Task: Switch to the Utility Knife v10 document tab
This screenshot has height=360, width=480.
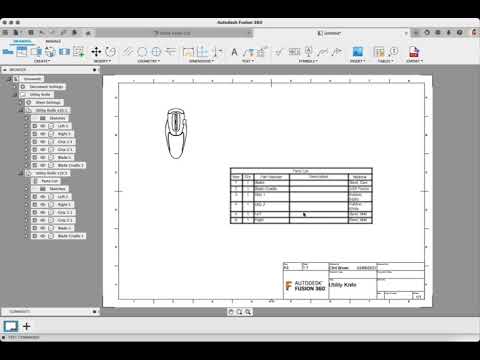Action: [x=173, y=33]
